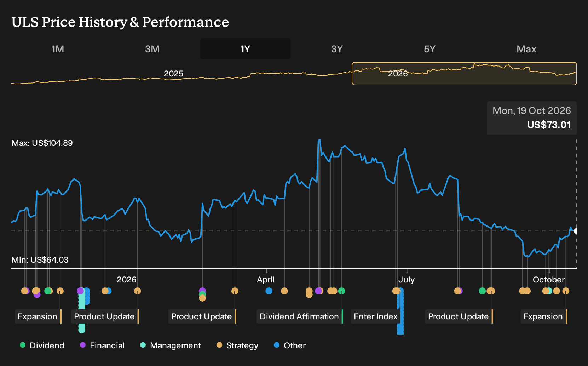This screenshot has height=366, width=588.
Task: Open the Product Update label right of July
Action: (x=459, y=316)
